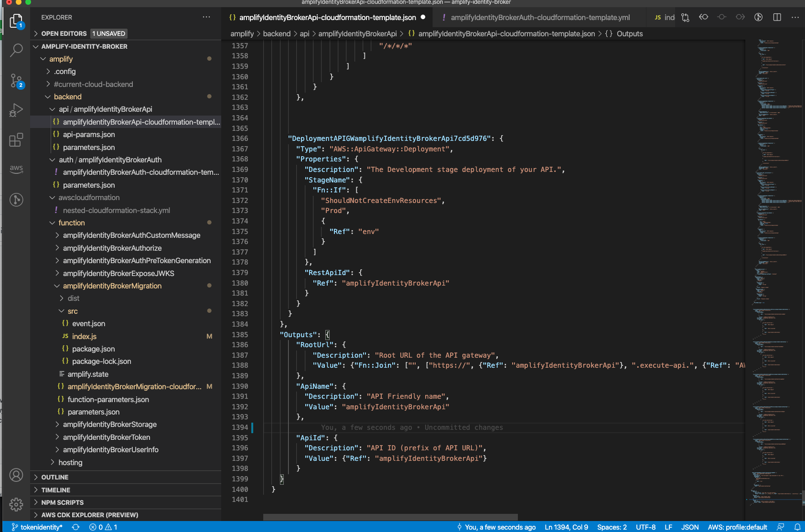Viewport: 805px width, 532px height.
Task: Open the Source Control view
Action: [x=16, y=81]
